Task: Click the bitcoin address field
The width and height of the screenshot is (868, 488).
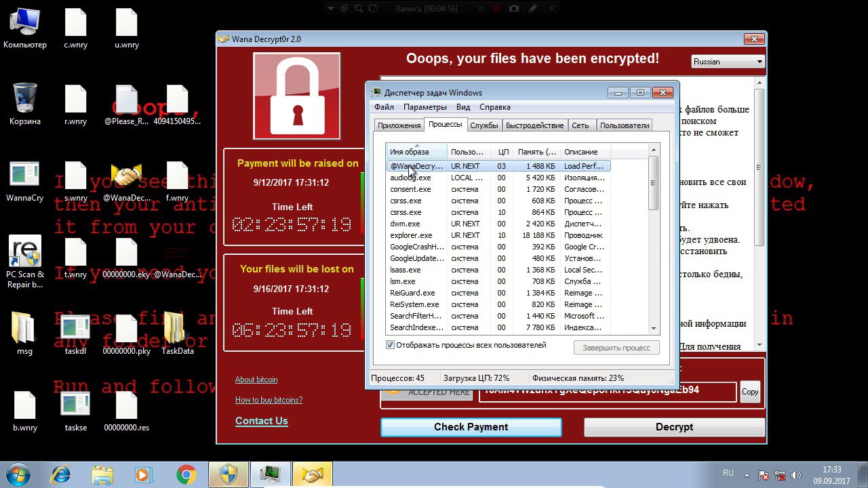Action: 607,392
